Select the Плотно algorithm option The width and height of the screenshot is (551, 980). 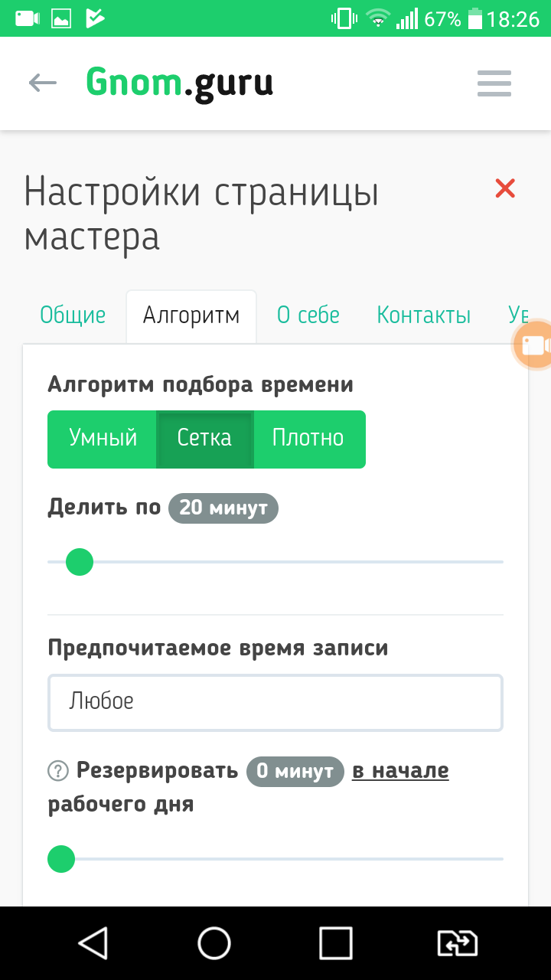coord(308,439)
